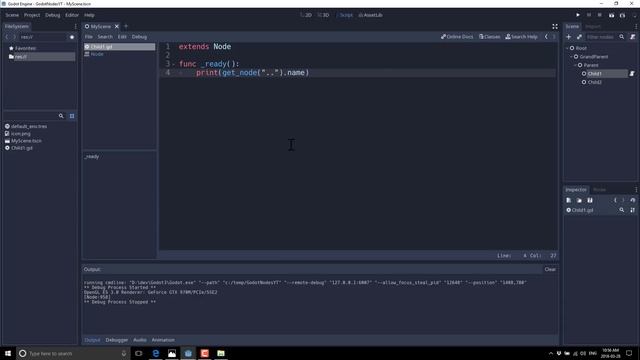Open the Project menu
Image resolution: width=640 pixels, height=360 pixels.
pos(32,15)
